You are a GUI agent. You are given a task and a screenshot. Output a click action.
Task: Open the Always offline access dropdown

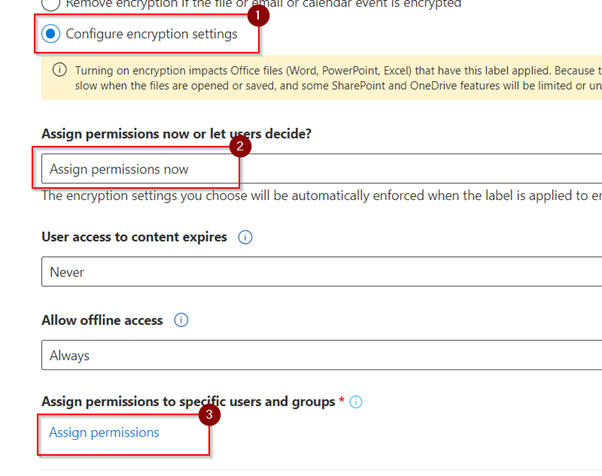(x=320, y=355)
